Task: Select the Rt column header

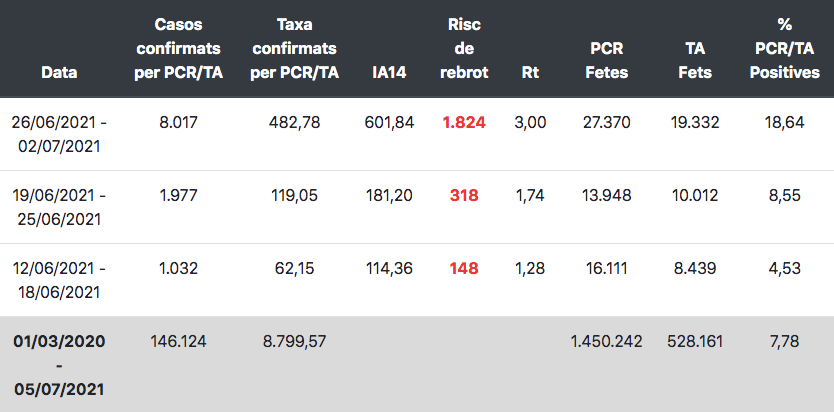Action: coord(530,72)
